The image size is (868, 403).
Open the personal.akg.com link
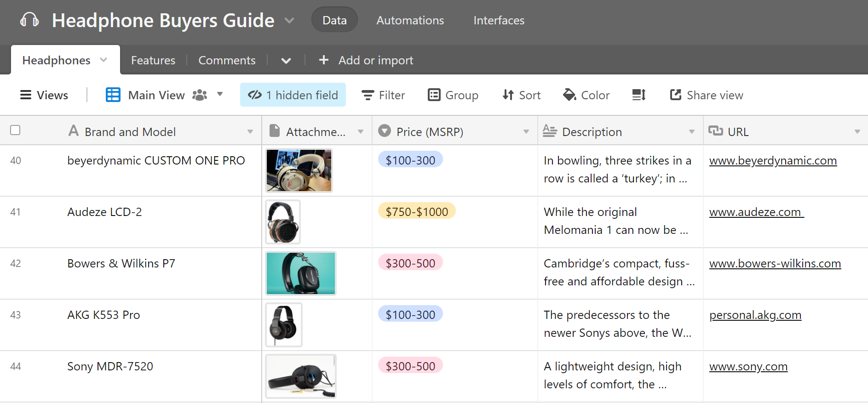click(x=755, y=315)
